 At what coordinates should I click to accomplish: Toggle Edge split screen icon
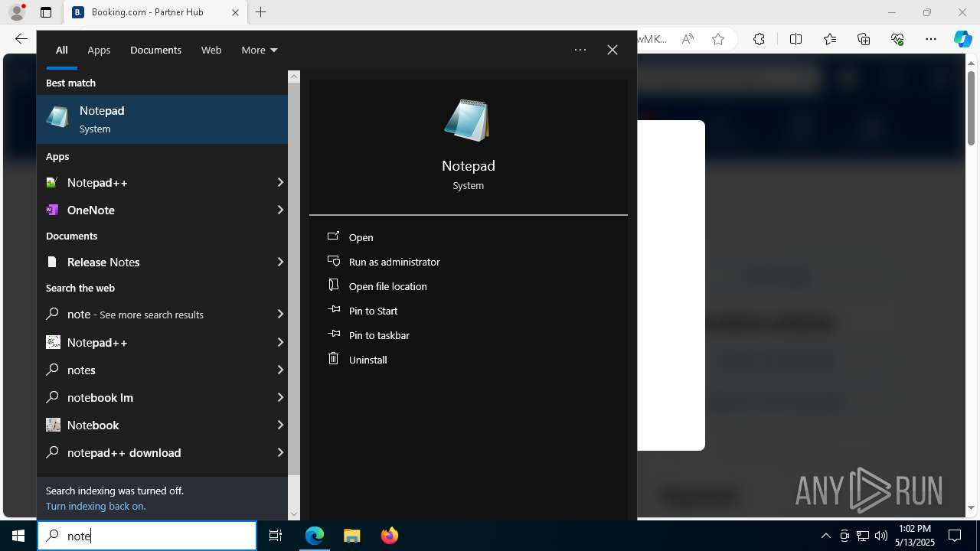(795, 39)
